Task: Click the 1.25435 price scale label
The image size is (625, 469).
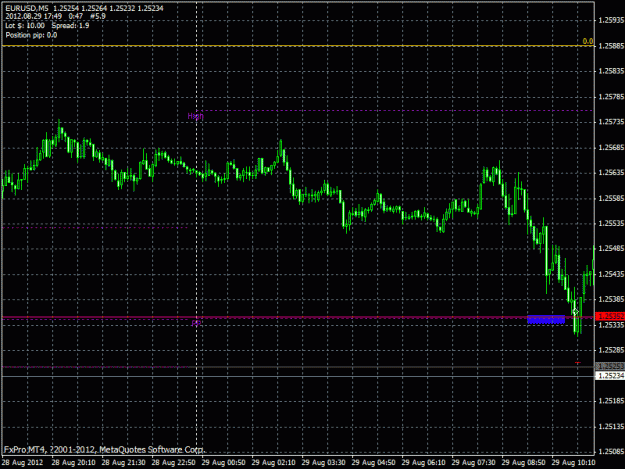Action: coord(611,274)
